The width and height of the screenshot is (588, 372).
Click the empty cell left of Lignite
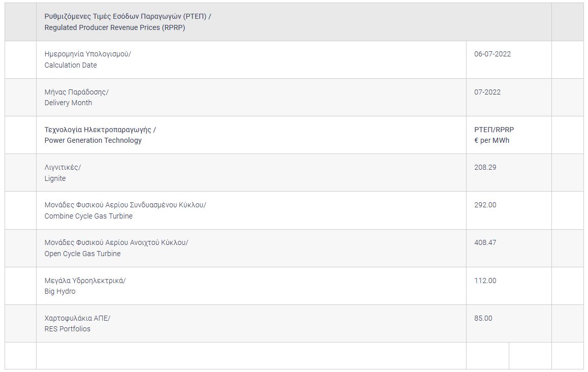(x=20, y=173)
